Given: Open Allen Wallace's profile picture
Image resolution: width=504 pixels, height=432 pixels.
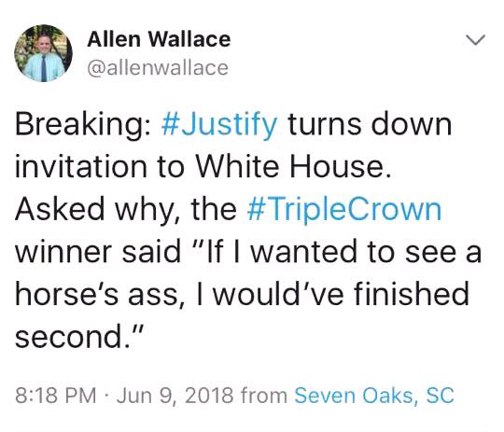Looking at the screenshot, I should 43,53.
